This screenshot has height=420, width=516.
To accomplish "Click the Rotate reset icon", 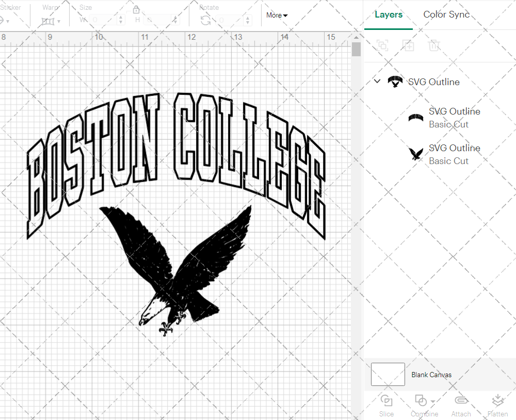I will pyautogui.click(x=206, y=19).
